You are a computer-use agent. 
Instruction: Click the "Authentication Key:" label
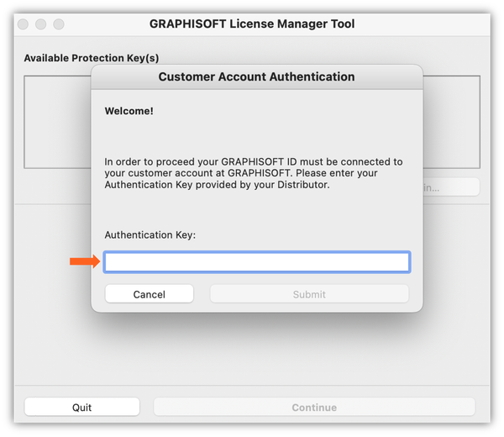tap(150, 235)
